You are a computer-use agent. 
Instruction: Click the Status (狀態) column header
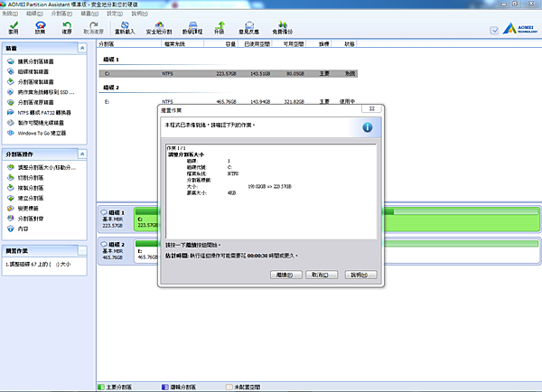pyautogui.click(x=345, y=44)
